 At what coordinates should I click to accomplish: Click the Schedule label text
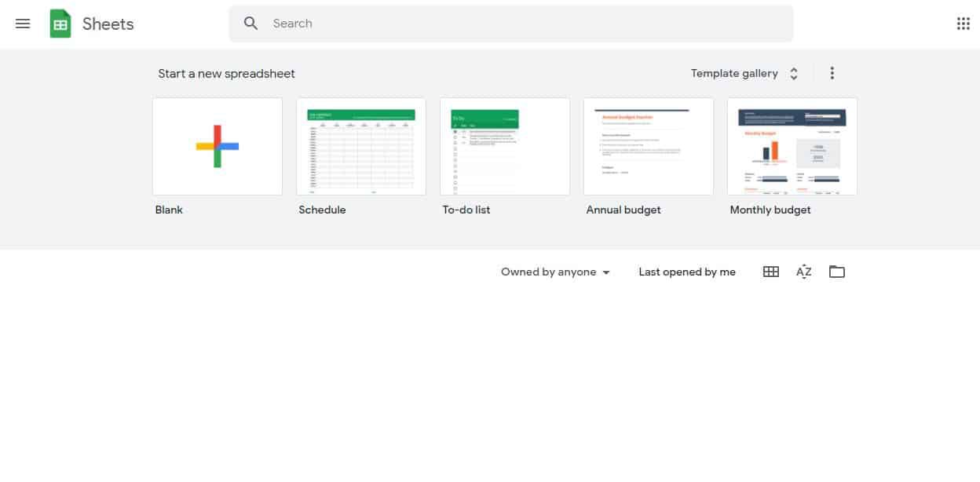[322, 210]
